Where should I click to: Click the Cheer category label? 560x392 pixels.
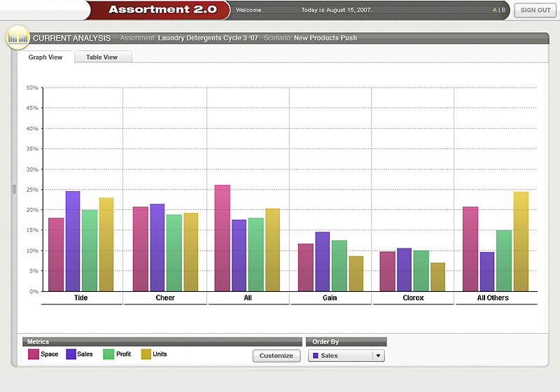pos(165,297)
